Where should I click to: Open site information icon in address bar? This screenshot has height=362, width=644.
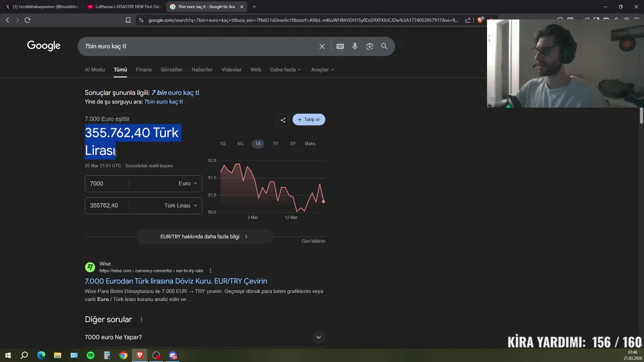pyautogui.click(x=141, y=20)
